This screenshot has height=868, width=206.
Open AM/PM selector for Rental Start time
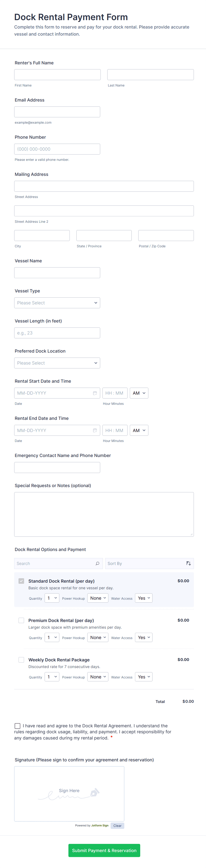click(x=139, y=393)
